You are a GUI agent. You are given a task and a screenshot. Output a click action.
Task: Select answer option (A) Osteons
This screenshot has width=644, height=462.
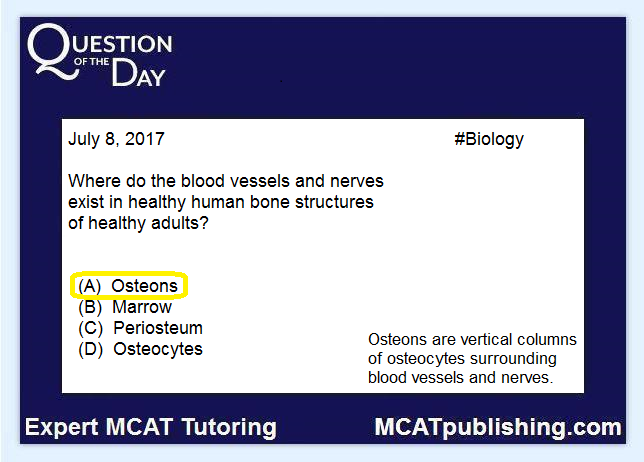click(x=128, y=286)
